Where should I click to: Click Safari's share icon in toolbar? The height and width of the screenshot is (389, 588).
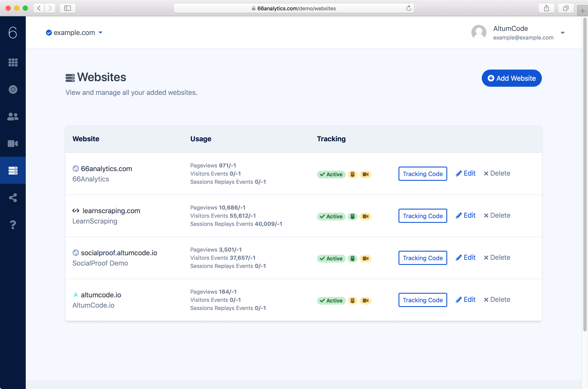pyautogui.click(x=546, y=8)
